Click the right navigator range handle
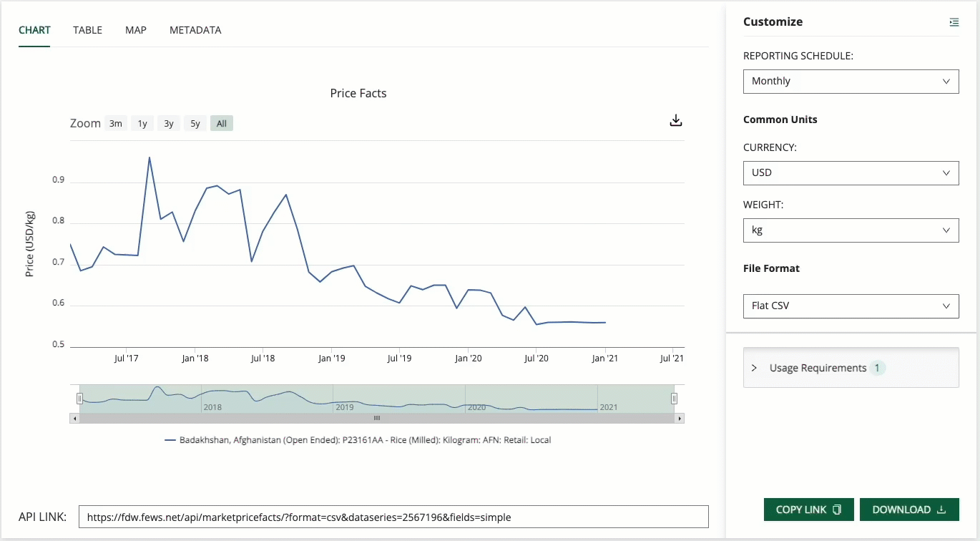 click(674, 399)
